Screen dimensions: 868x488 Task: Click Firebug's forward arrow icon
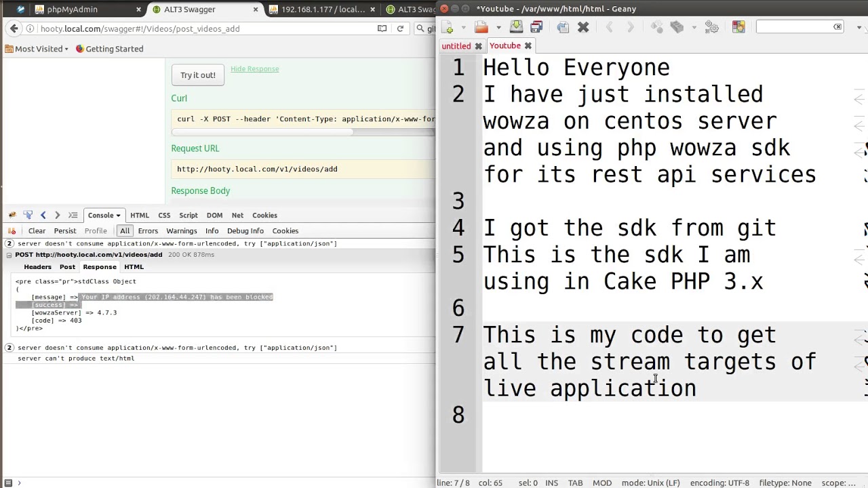57,215
